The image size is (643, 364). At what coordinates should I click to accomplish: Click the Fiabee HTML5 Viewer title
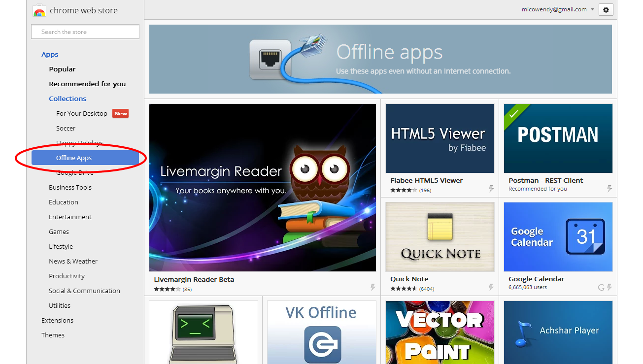coord(427,181)
